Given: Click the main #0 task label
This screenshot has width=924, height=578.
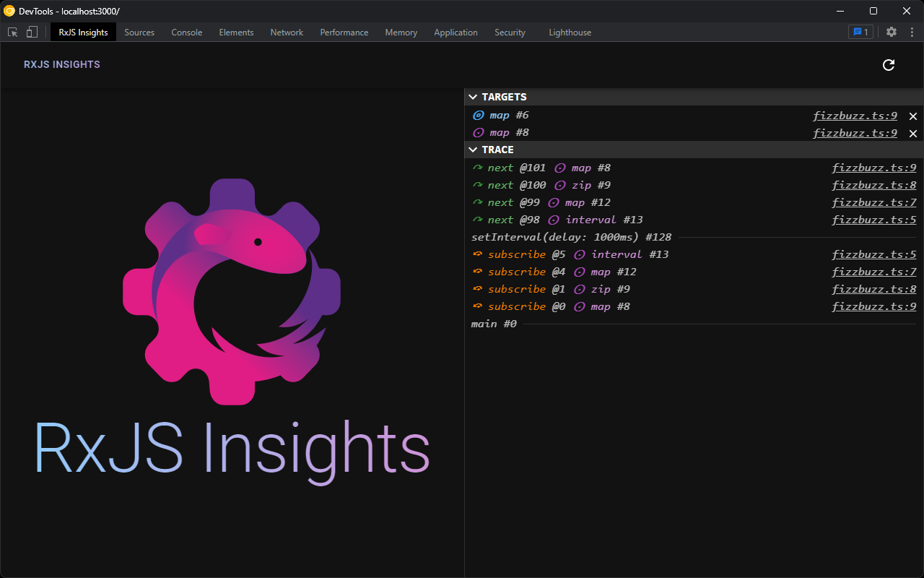Looking at the screenshot, I should click(x=494, y=324).
